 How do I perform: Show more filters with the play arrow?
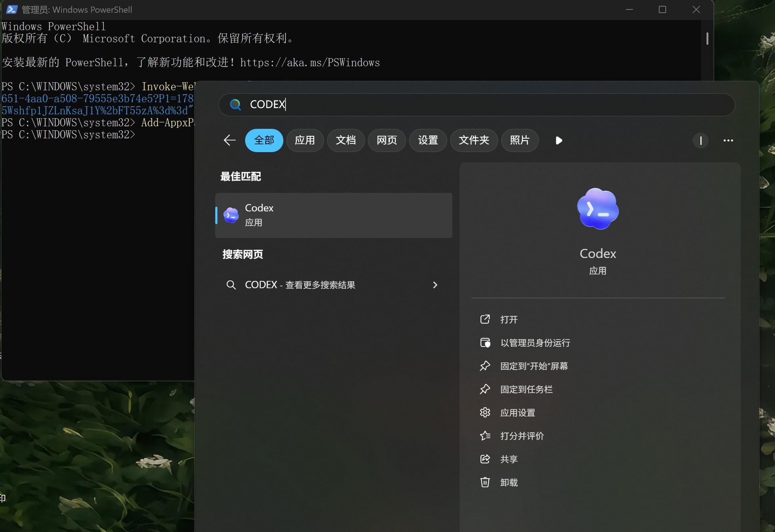click(x=559, y=140)
